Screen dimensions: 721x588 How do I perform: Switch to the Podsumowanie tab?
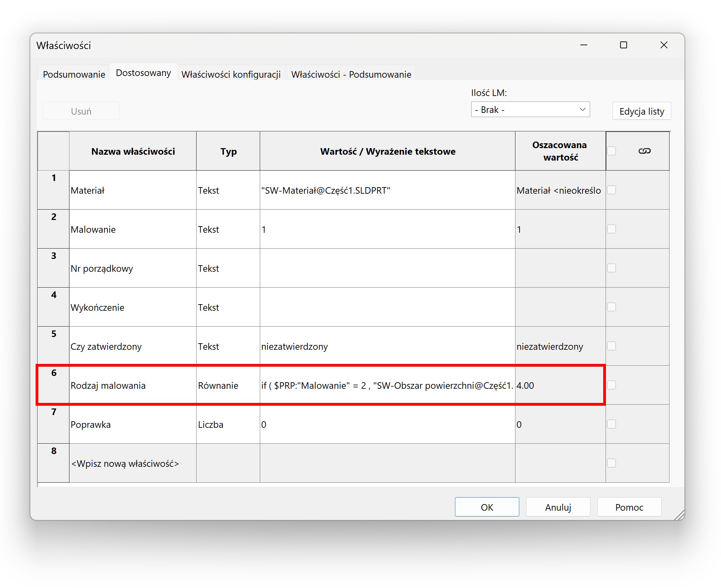click(74, 74)
